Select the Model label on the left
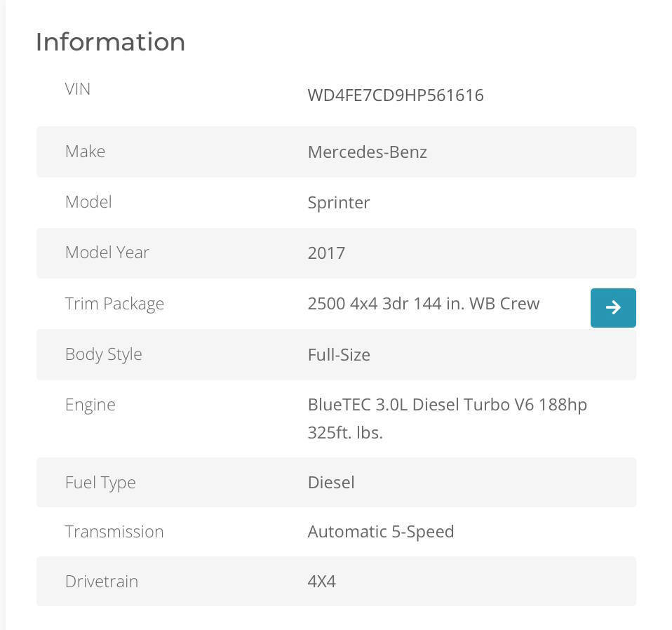 88,202
